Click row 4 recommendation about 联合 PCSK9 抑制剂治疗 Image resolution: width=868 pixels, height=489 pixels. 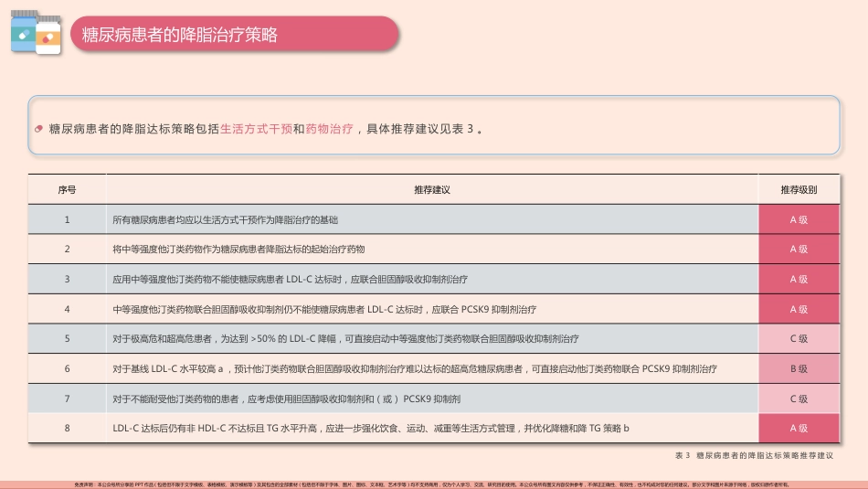pos(324,309)
